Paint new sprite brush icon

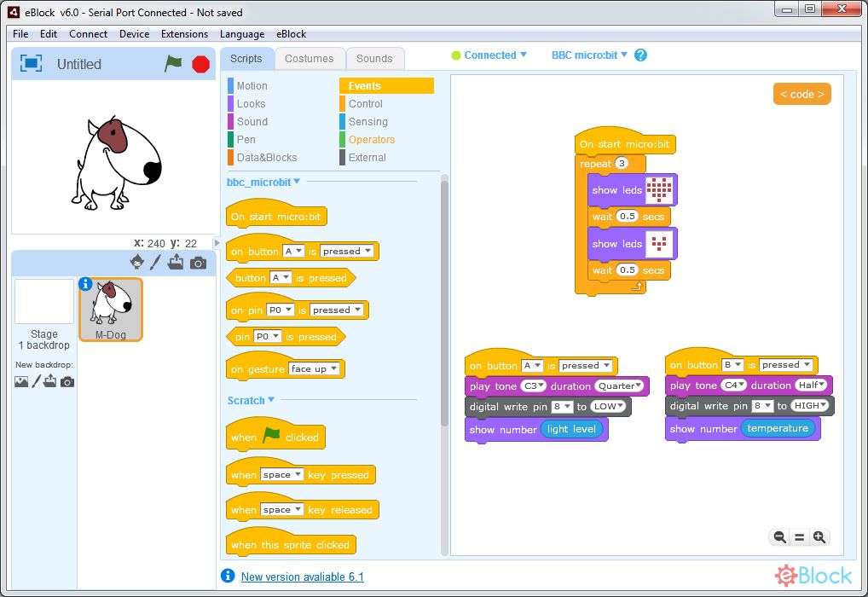155,263
